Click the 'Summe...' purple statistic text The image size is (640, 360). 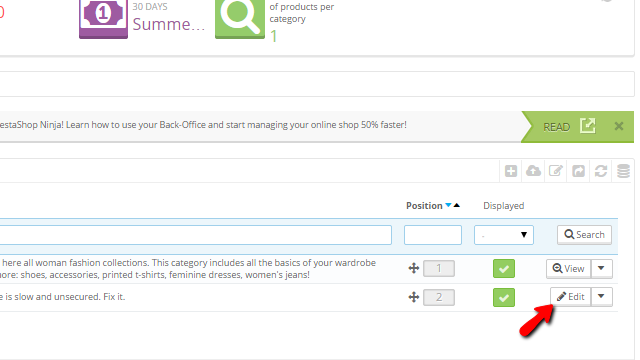[169, 24]
